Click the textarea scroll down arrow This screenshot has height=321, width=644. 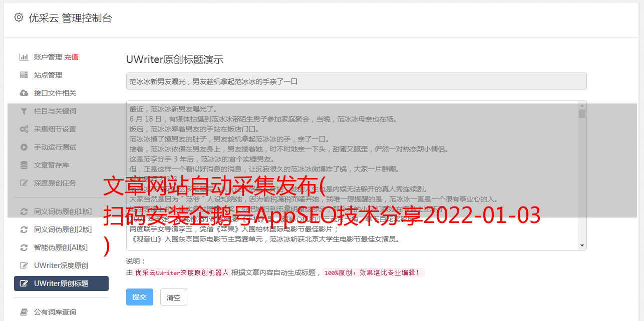pyautogui.click(x=582, y=245)
